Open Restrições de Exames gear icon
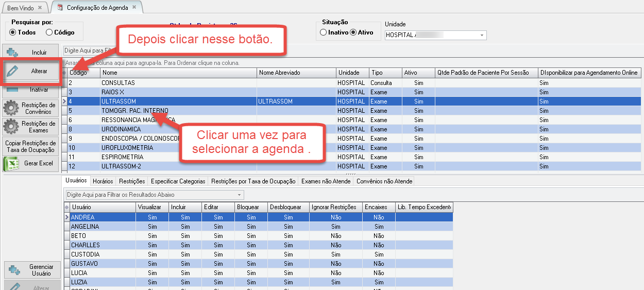The height and width of the screenshot is (290, 644). pyautogui.click(x=11, y=127)
